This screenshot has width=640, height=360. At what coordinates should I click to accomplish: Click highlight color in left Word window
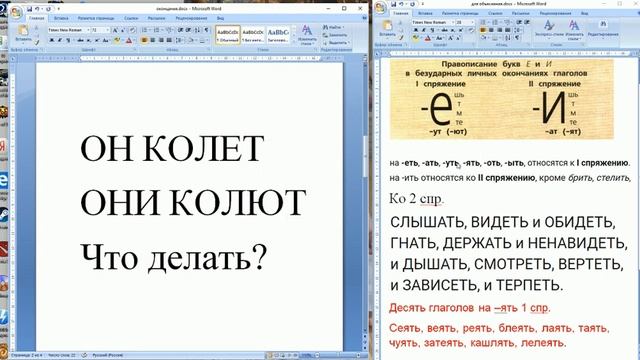pyautogui.click(x=117, y=40)
